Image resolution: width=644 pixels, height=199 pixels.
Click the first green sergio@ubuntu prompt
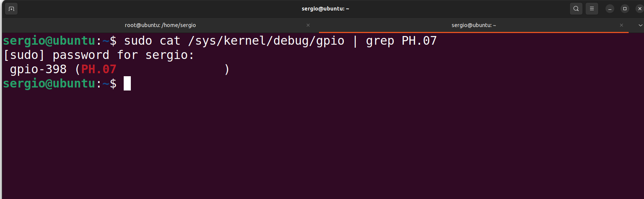49,41
